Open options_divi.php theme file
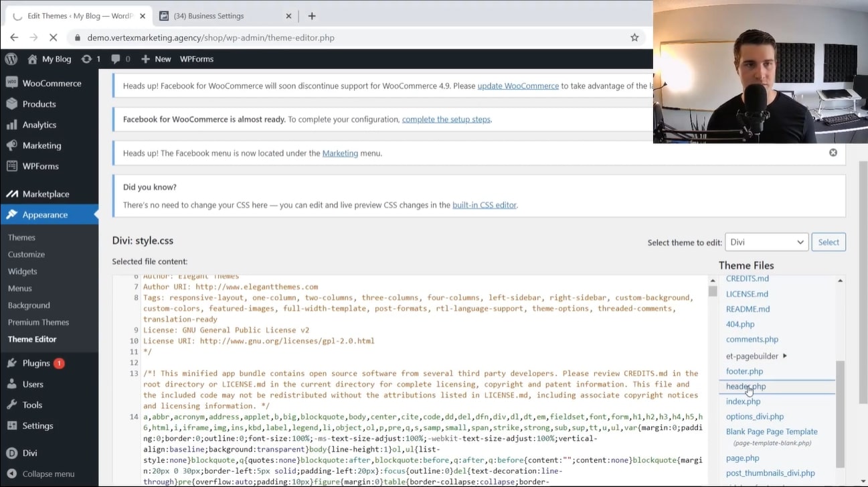This screenshot has width=868, height=487. pyautogui.click(x=755, y=416)
